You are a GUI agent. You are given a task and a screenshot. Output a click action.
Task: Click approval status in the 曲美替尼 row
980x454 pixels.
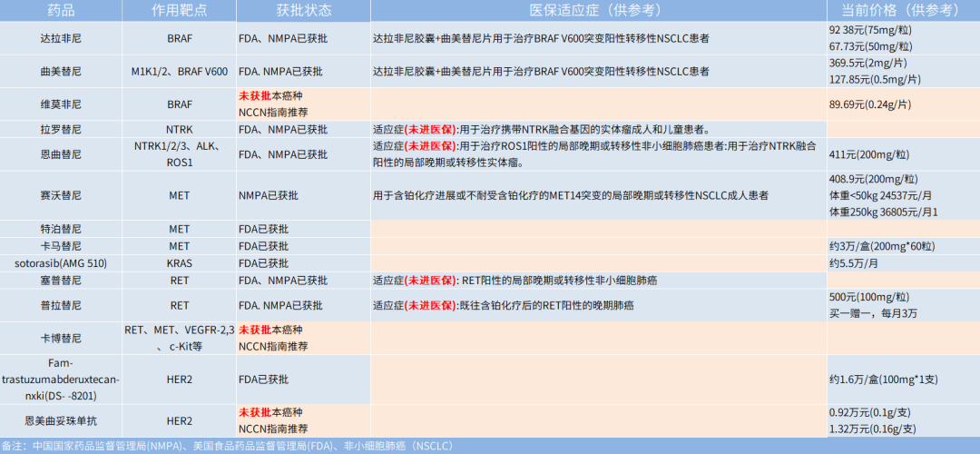[x=280, y=72]
